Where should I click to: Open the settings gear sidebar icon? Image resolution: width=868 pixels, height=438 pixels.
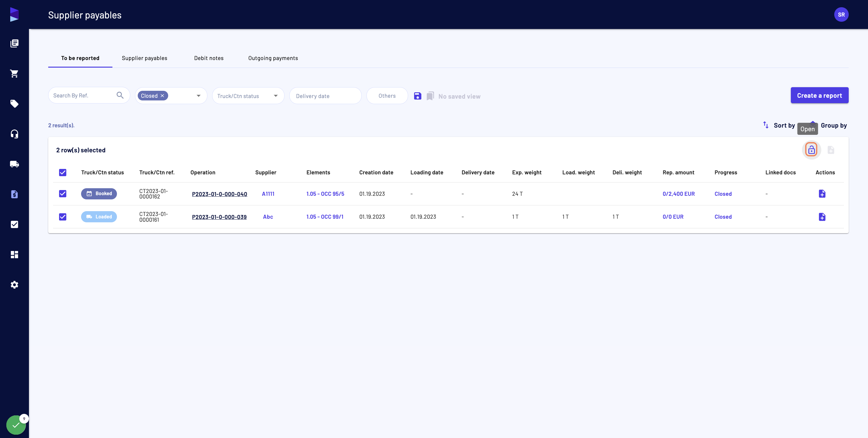point(14,284)
